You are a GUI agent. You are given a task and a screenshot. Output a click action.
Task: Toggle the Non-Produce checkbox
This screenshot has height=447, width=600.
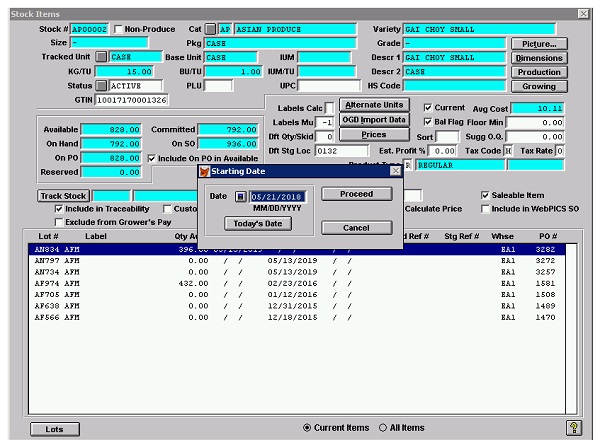[119, 30]
